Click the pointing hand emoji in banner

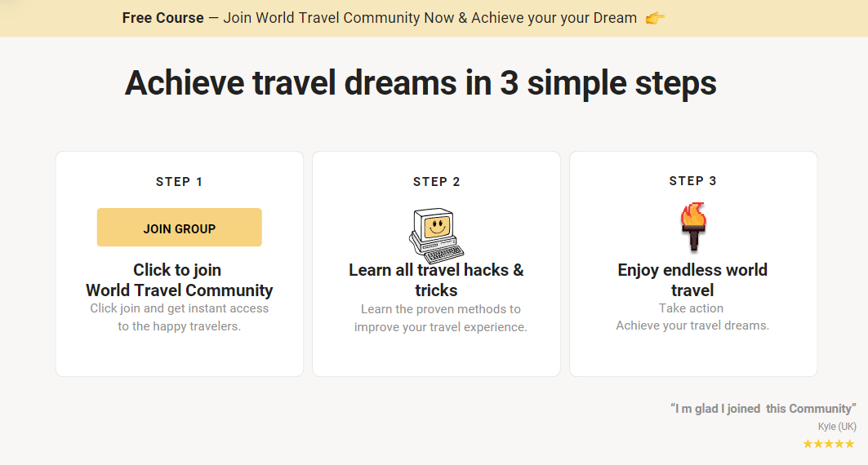(655, 18)
